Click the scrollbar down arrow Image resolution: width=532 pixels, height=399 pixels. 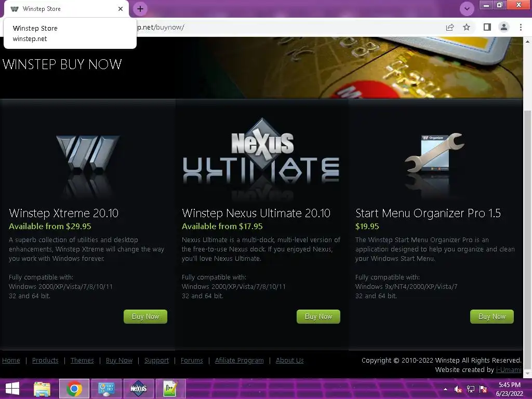point(527,374)
